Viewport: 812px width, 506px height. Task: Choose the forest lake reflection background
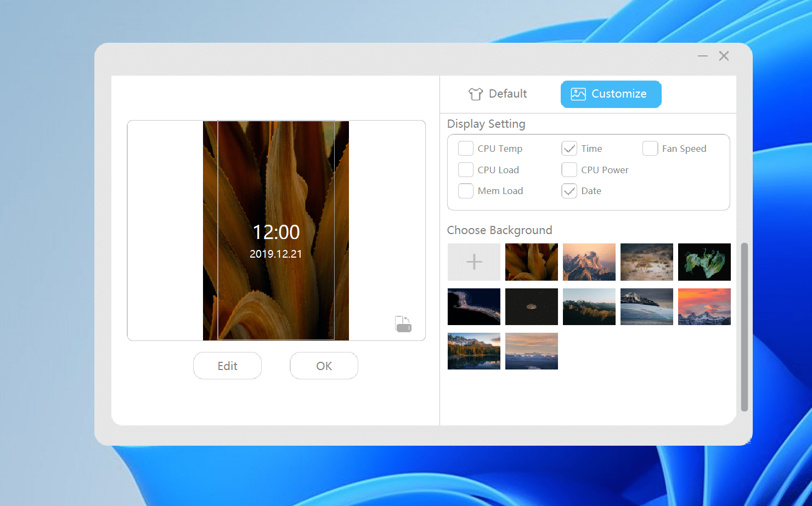coord(474,351)
